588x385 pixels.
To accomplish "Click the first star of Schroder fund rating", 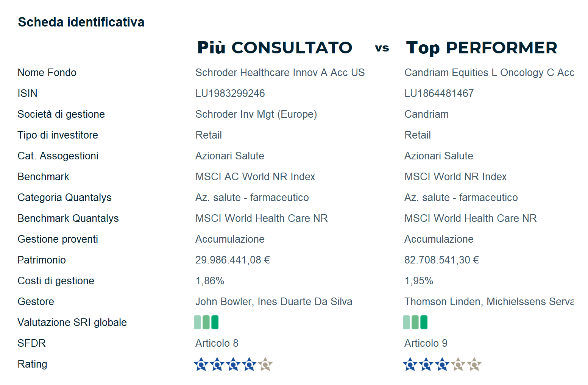I will pyautogui.click(x=201, y=365).
